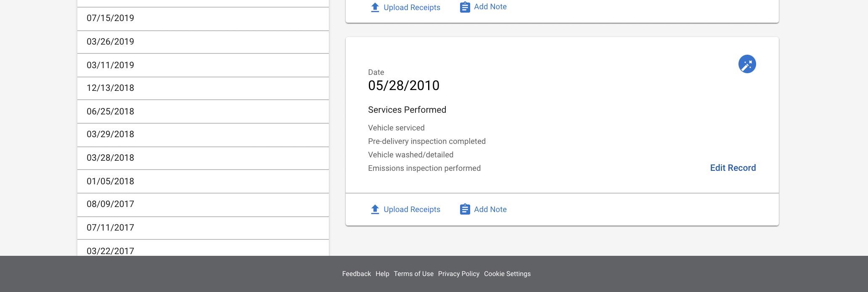
Task: Open the Privacy Policy footer link
Action: click(x=458, y=273)
